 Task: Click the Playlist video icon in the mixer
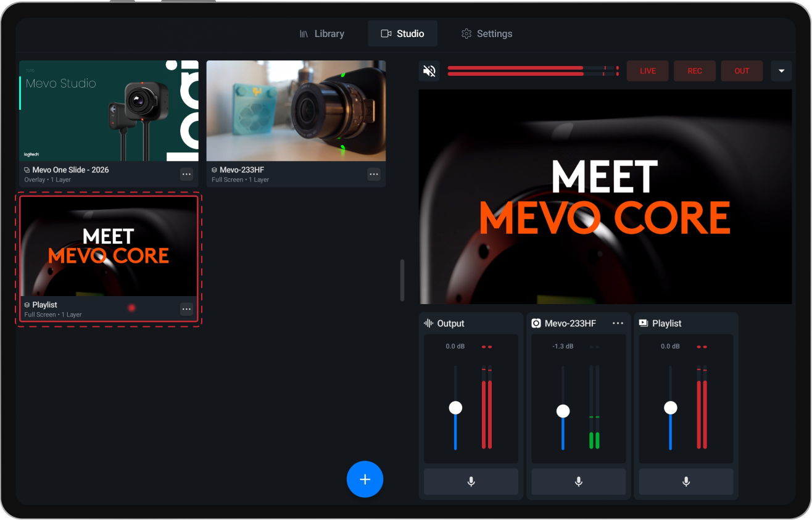[643, 323]
